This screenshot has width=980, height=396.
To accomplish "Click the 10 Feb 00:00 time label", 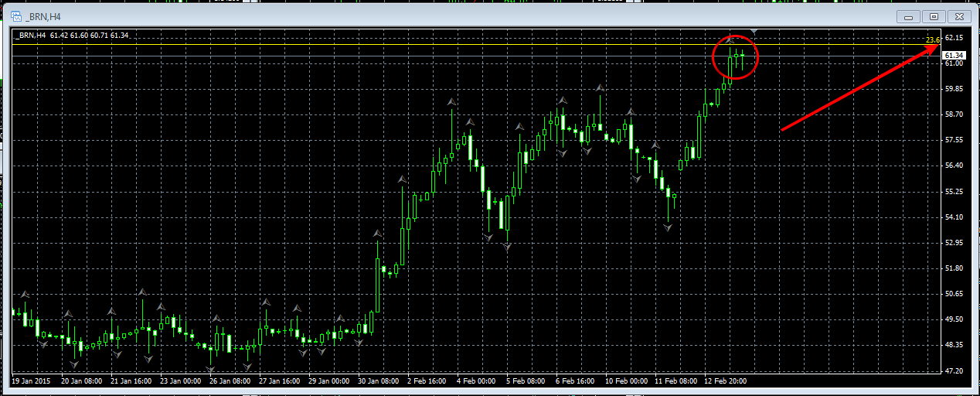I will click(x=627, y=381).
